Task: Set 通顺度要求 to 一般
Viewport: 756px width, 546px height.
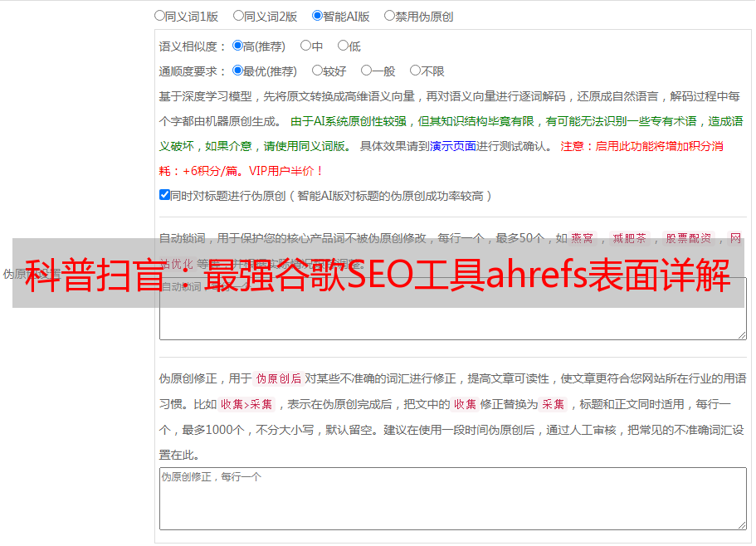Action: pyautogui.click(x=366, y=71)
